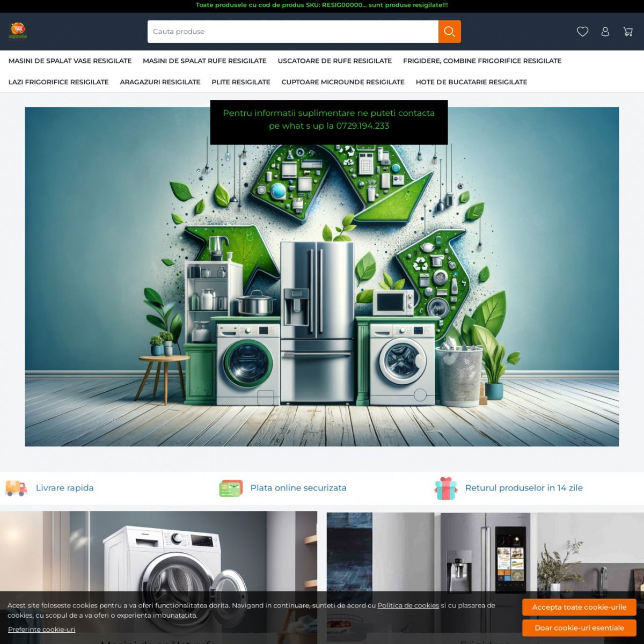
Task: Click the Plata online securizata text
Action: 298,488
